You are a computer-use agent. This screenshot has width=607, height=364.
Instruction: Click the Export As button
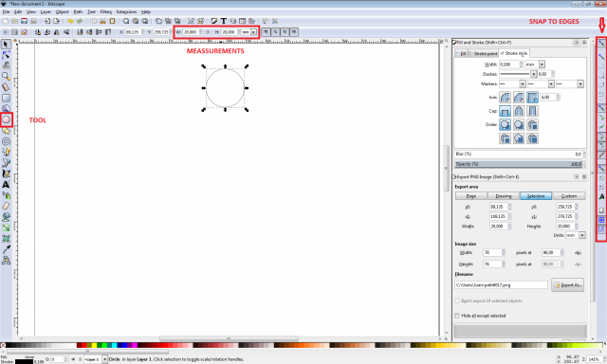[x=567, y=285]
